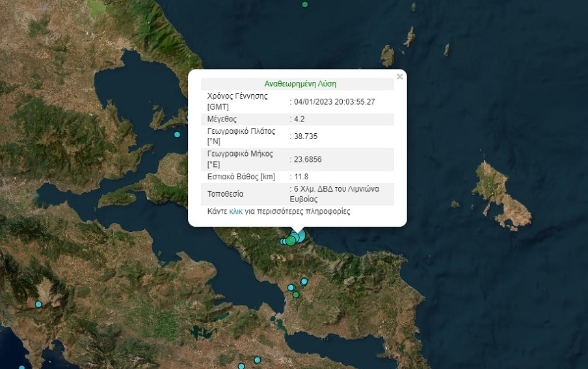Screen dimensions: 588x369
Task: Open the small green marker south of the epicenter cluster
Action: pos(296,295)
